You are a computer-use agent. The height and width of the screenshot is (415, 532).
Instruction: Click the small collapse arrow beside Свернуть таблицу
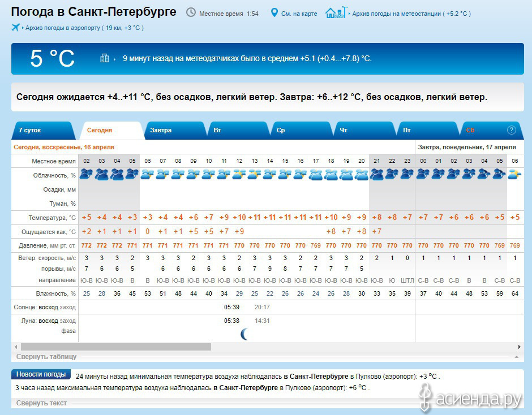click(516, 357)
